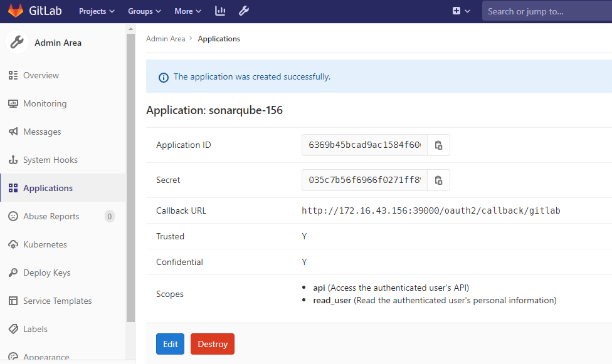Expand the More dropdown in navbar

tap(187, 11)
